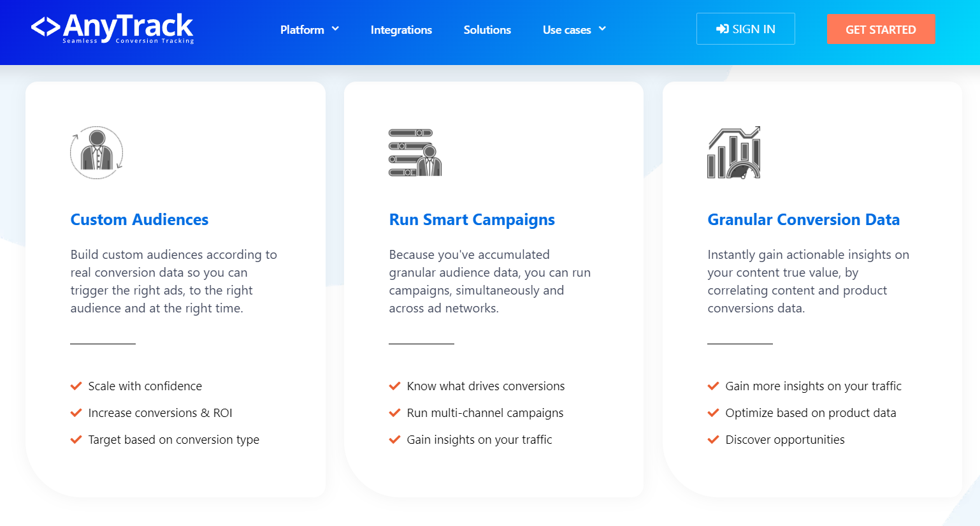Image resolution: width=980 pixels, height=526 pixels.
Task: Click 'Gain more insights on your traffic' text
Action: [x=814, y=386]
